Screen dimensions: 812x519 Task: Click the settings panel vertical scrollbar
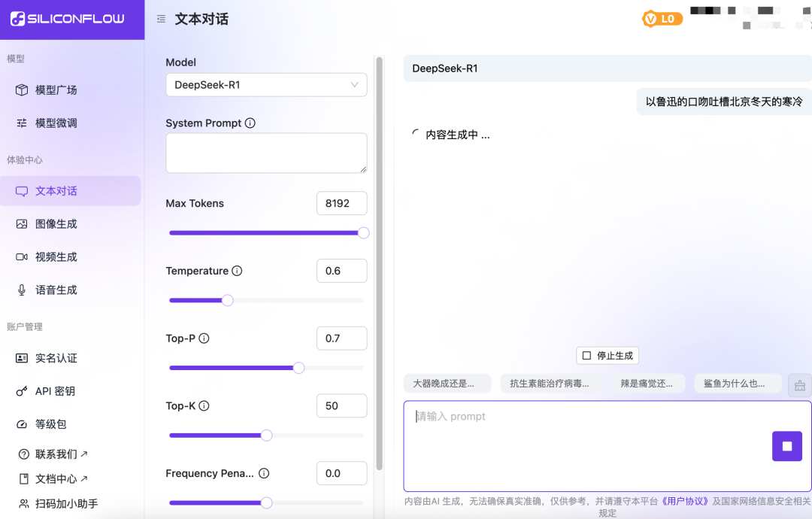379,264
